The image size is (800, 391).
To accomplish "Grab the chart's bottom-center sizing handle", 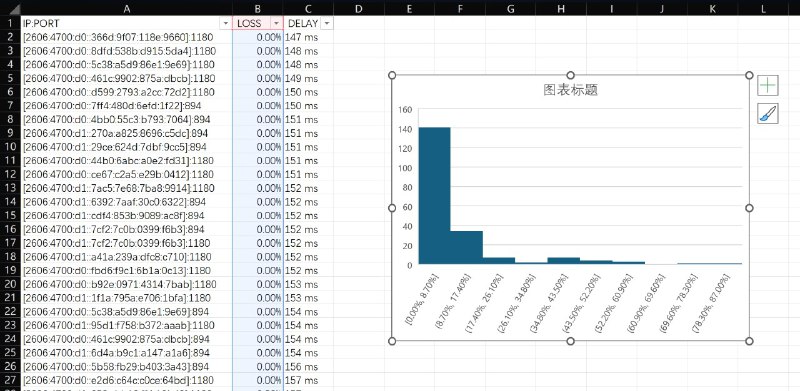I will 570,341.
